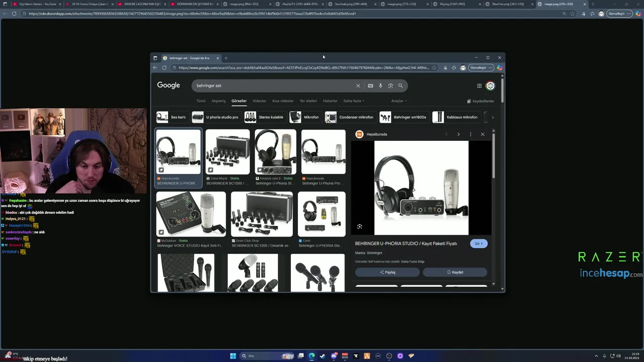Open Steam from the taskbar
The width and height of the screenshot is (644, 362).
pyautogui.click(x=323, y=356)
